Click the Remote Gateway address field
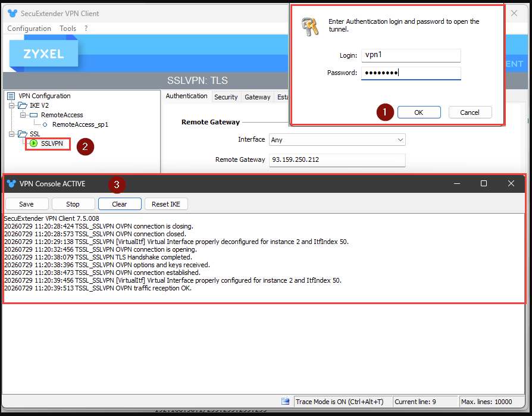 337,160
